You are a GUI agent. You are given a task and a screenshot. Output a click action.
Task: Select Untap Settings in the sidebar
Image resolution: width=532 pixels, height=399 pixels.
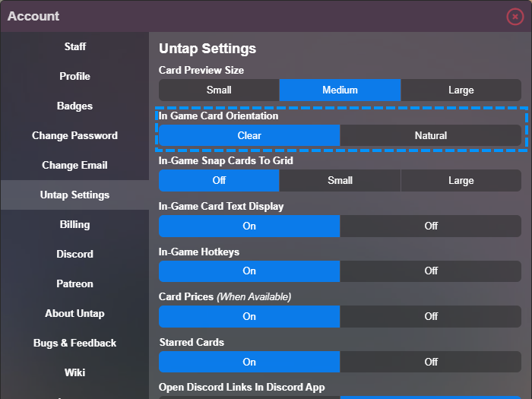pos(74,195)
